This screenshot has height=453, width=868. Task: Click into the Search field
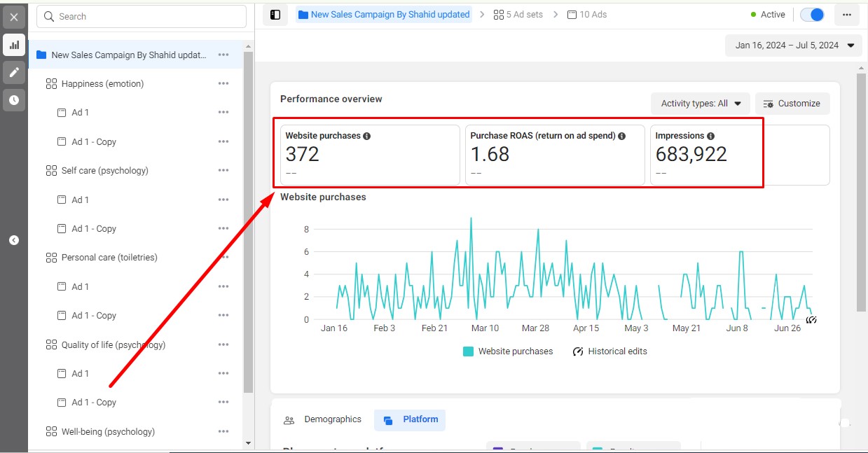click(142, 16)
